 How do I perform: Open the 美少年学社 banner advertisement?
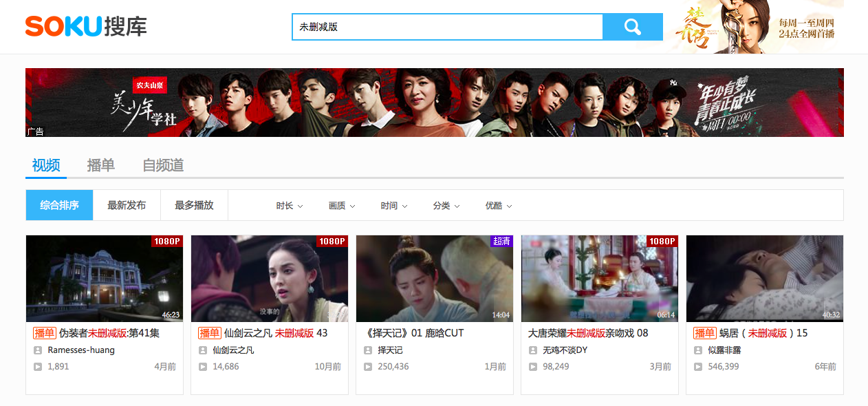[x=435, y=103]
